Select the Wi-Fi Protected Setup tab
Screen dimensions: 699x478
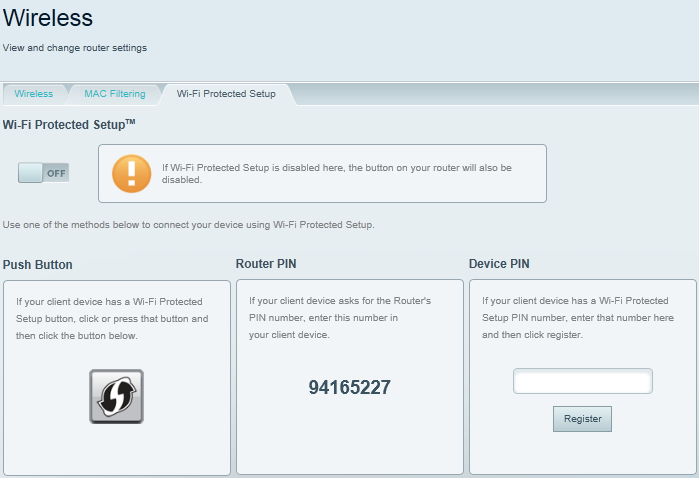[226, 94]
